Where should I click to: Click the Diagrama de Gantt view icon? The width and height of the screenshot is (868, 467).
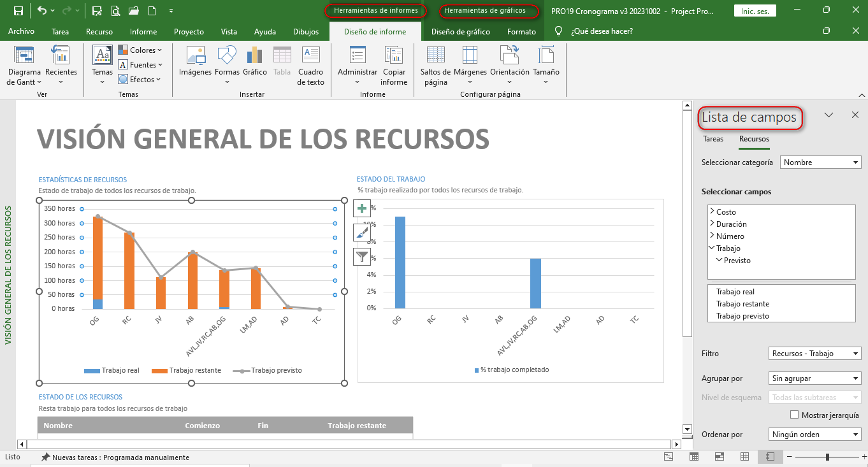[24, 57]
